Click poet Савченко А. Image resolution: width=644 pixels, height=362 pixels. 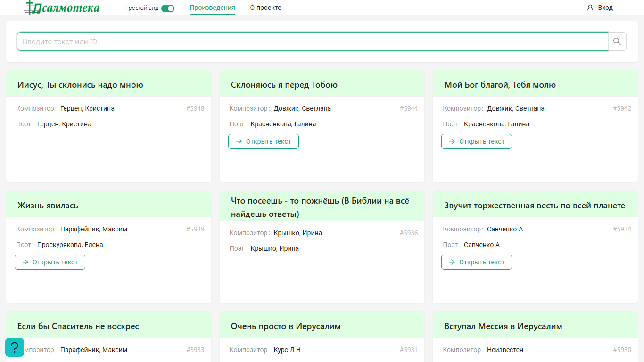[483, 245]
